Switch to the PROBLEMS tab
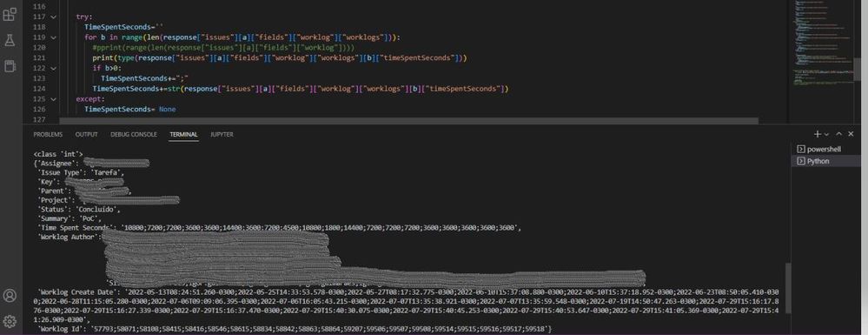The image size is (868, 335). pyautogui.click(x=48, y=135)
